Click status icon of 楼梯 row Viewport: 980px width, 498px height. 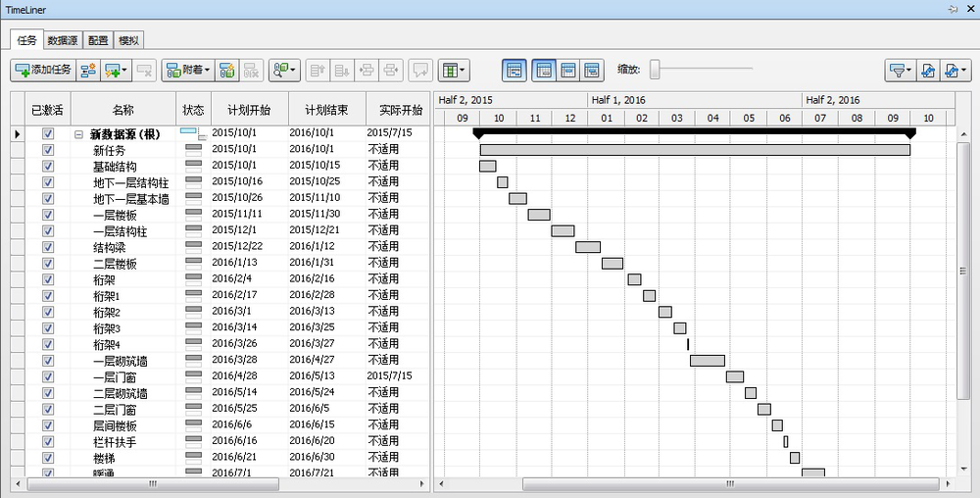coord(194,458)
